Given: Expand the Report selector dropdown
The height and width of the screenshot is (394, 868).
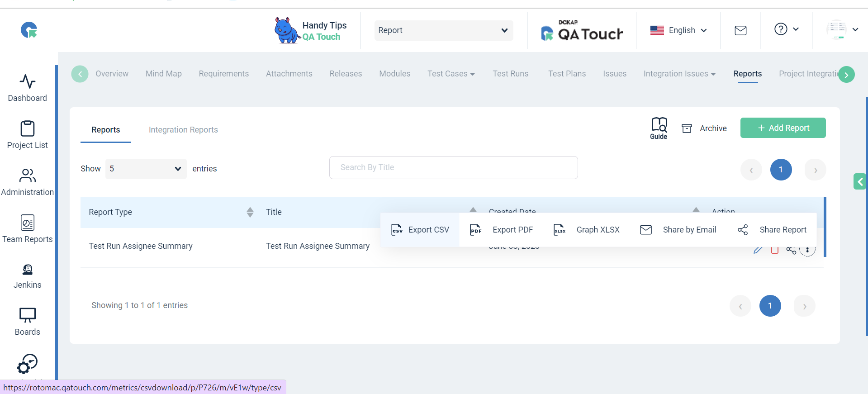Looking at the screenshot, I should (x=443, y=30).
